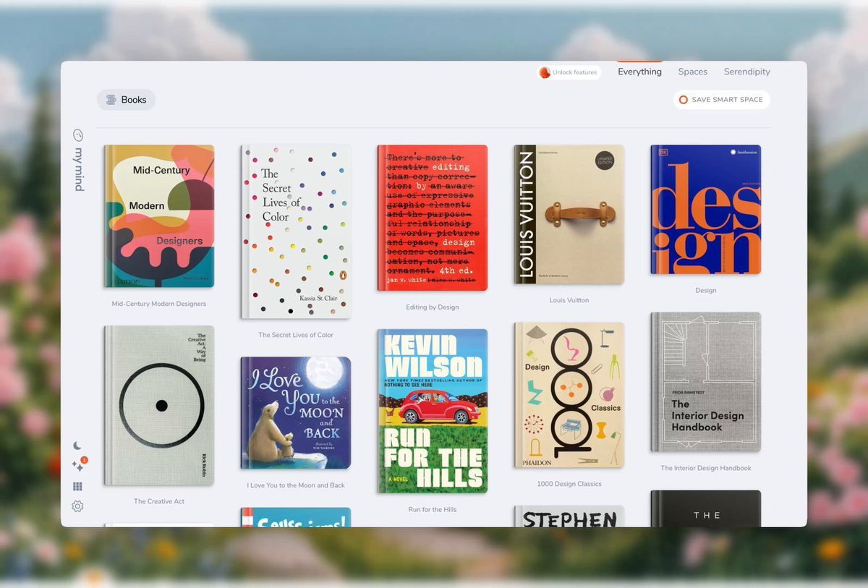Click the 'Louis Vuitton' caption text
The width and height of the screenshot is (868, 588).
pyautogui.click(x=569, y=300)
